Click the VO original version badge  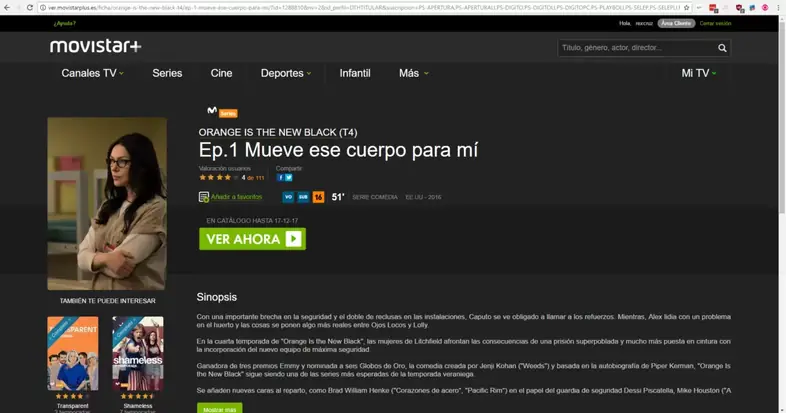click(288, 197)
